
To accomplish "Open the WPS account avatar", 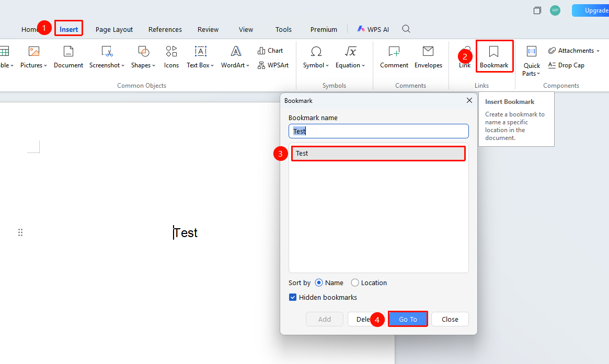I will tap(555, 10).
